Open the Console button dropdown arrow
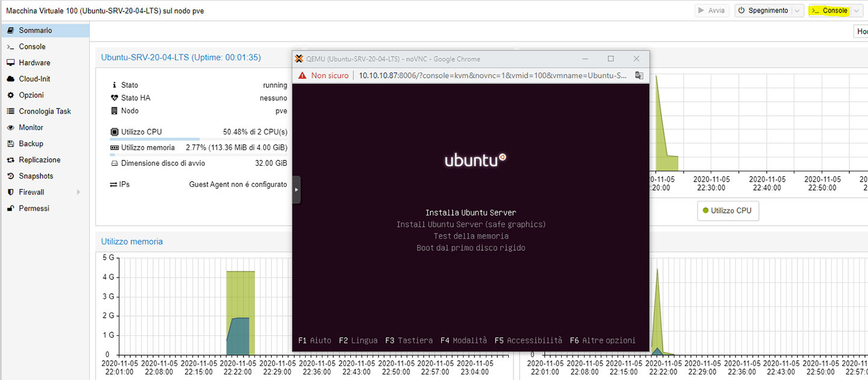This screenshot has width=868, height=380. [x=856, y=11]
